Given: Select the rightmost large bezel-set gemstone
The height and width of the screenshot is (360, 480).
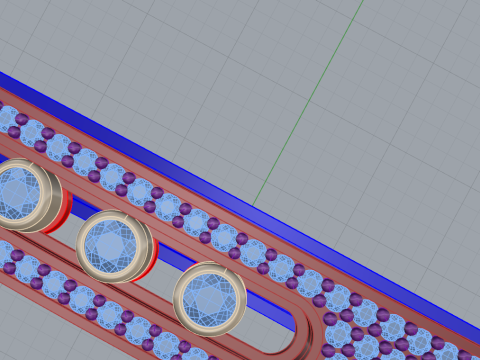Looking at the screenshot, I should coord(209,298).
